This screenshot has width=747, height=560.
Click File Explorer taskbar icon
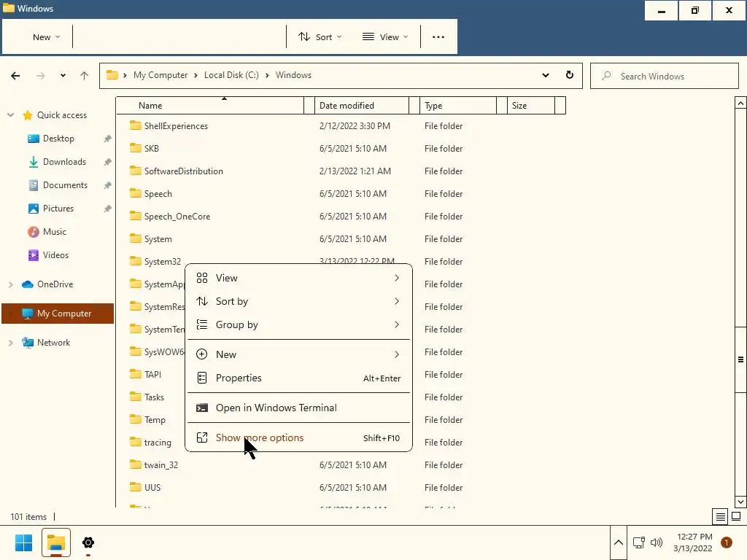point(56,542)
